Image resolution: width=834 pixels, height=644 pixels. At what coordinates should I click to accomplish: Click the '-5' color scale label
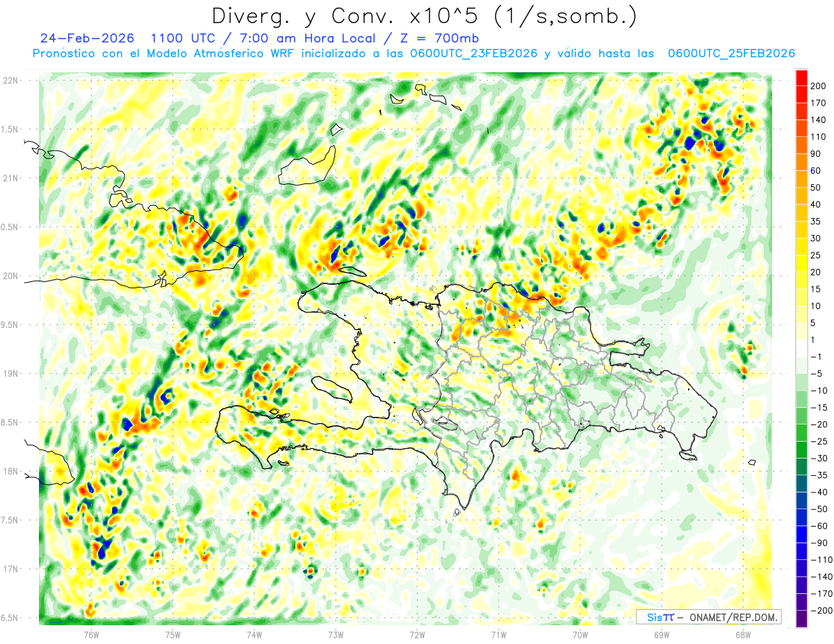(816, 374)
